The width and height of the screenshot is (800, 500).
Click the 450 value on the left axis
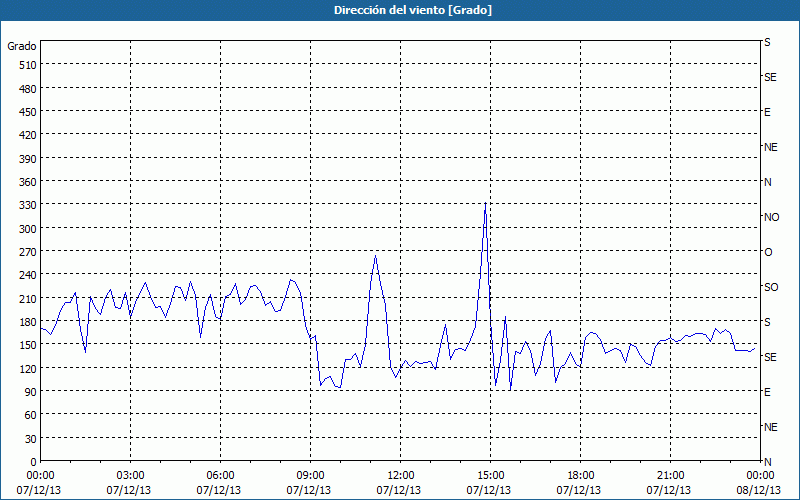(x=28, y=112)
